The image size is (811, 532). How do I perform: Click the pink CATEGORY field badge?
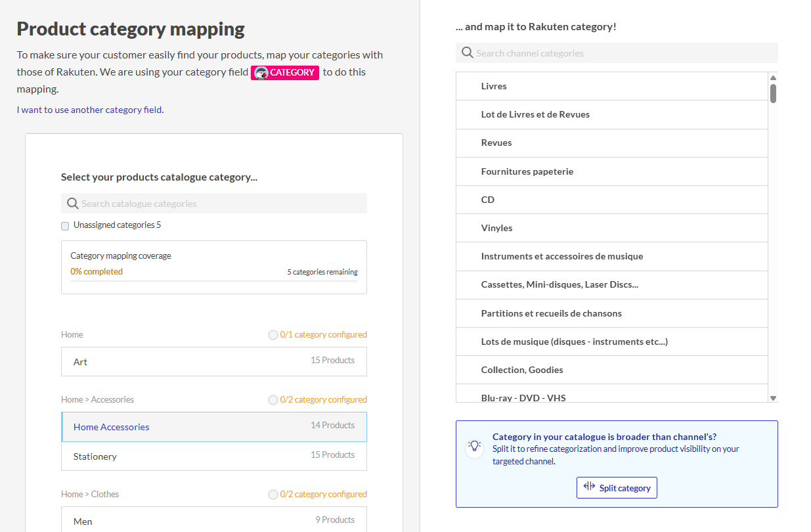pyautogui.click(x=285, y=73)
